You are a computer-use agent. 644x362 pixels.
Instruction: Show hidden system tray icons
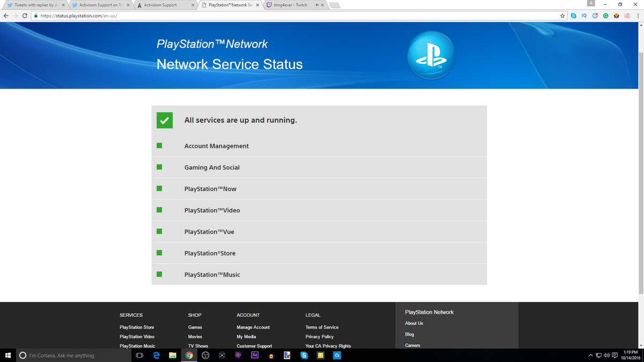click(x=591, y=355)
